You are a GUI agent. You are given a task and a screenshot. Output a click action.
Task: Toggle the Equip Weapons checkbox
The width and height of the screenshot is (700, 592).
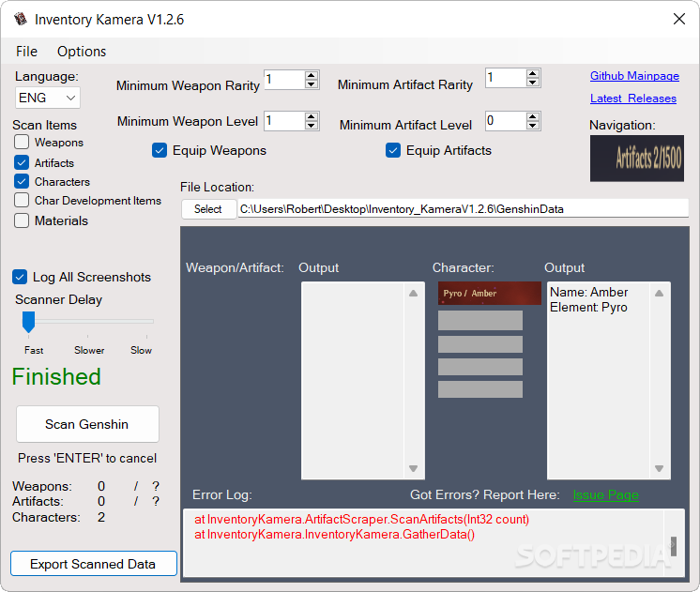click(160, 150)
